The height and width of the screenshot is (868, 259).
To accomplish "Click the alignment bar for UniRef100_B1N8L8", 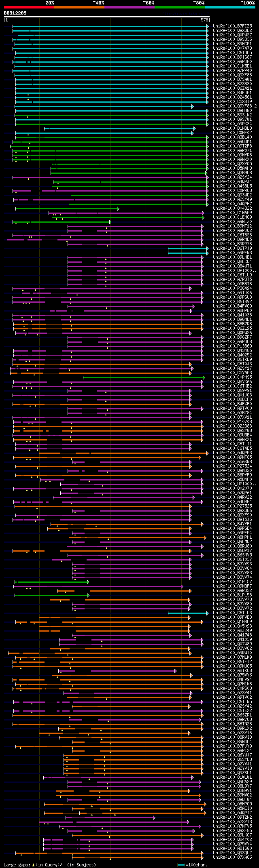I will coord(120,129).
